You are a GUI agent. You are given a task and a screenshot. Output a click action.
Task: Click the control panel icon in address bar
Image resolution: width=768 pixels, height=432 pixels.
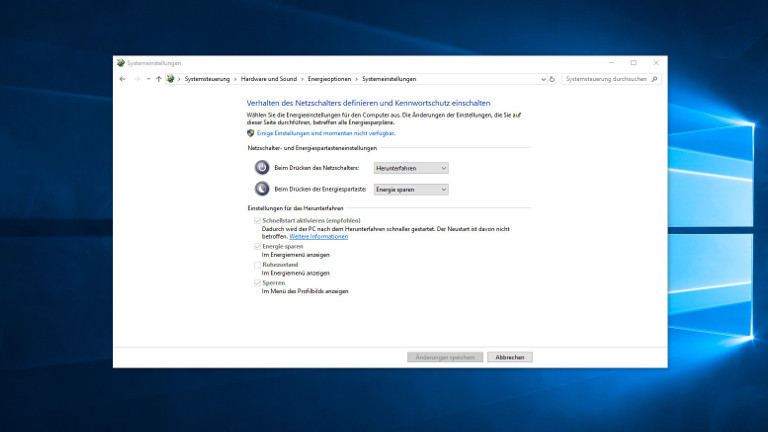tap(170, 78)
